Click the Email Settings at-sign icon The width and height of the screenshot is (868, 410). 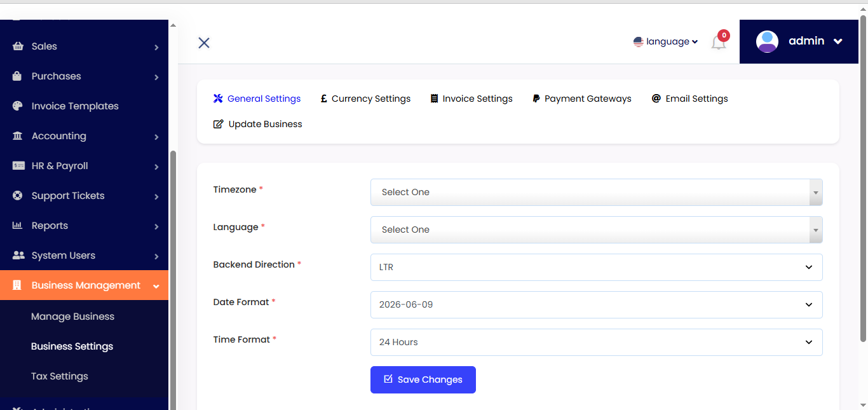656,99
